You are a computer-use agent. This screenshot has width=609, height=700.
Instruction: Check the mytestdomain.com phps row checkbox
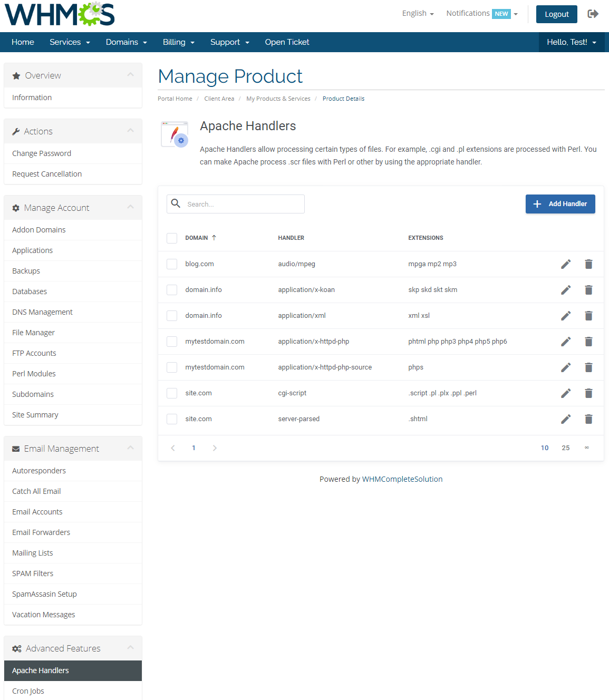[x=171, y=367]
